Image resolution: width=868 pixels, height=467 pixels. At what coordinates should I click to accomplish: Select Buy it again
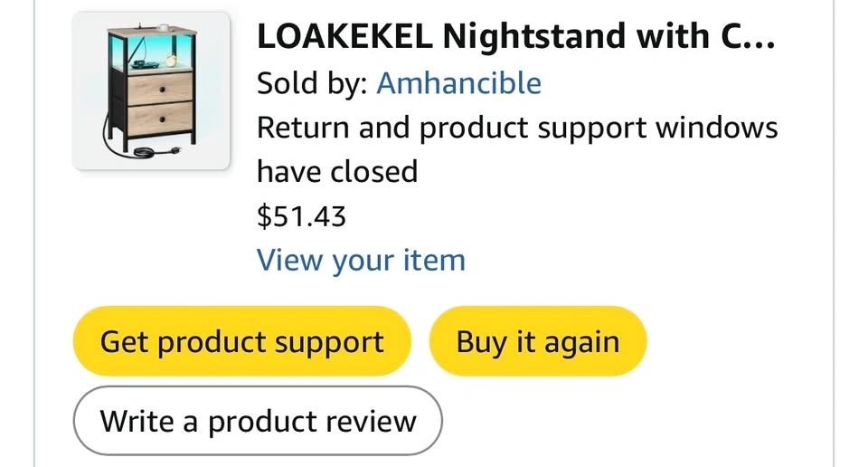click(537, 341)
